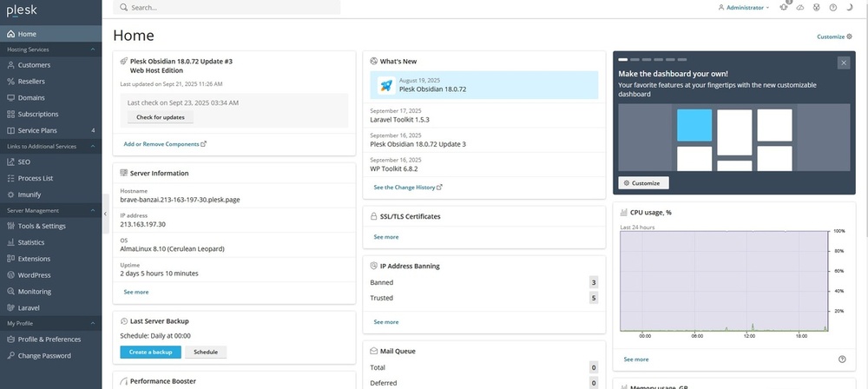Open Resellers in the sidebar

coord(51,82)
